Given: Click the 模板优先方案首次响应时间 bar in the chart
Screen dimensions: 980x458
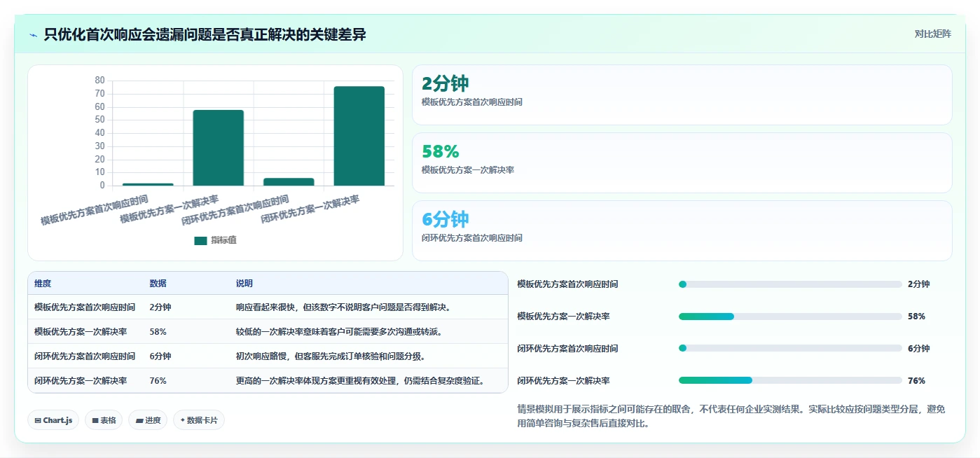Looking at the screenshot, I should point(148,184).
